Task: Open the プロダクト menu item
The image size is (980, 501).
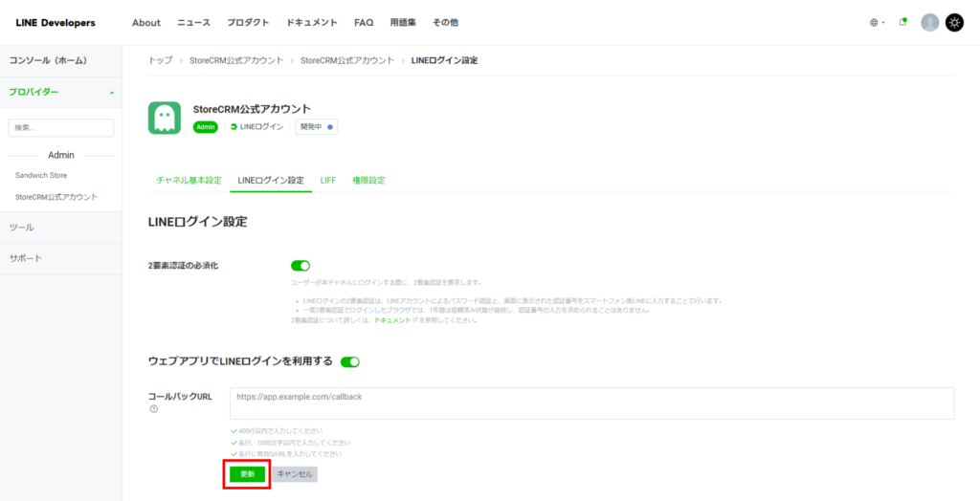Action: [248, 23]
